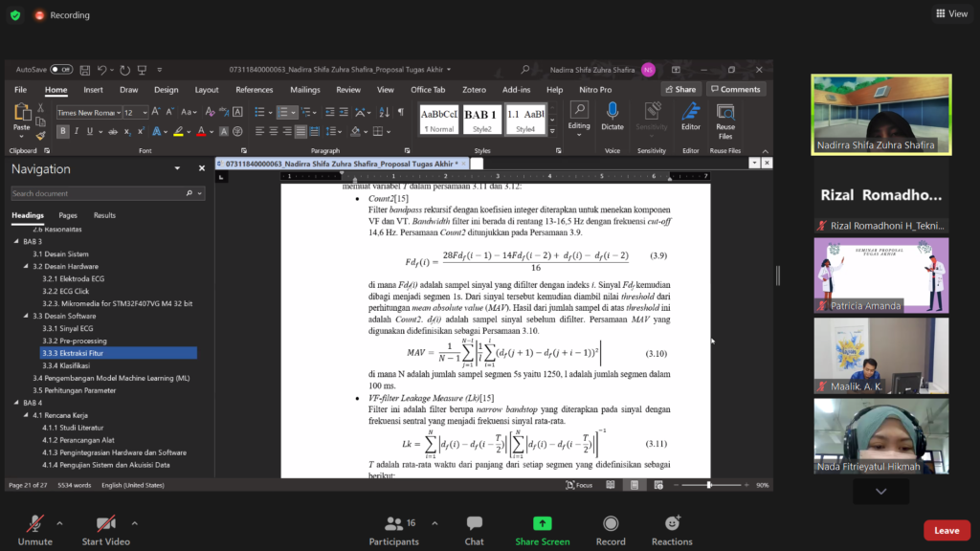Open the Dictate microphone tool
The height and width of the screenshot is (551, 980).
point(612,112)
